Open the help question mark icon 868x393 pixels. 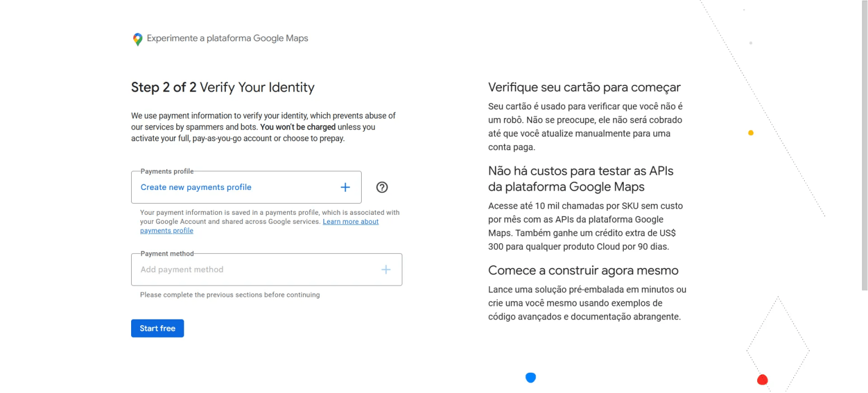(x=381, y=187)
